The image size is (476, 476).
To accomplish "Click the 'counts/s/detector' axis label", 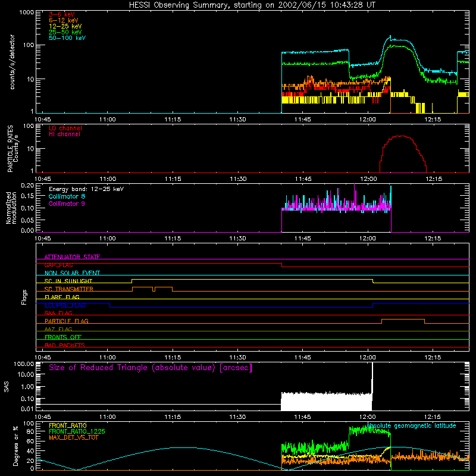I will (x=12, y=62).
